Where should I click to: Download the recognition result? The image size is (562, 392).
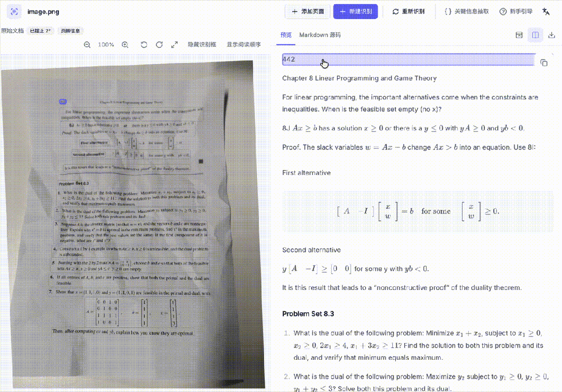[552, 35]
